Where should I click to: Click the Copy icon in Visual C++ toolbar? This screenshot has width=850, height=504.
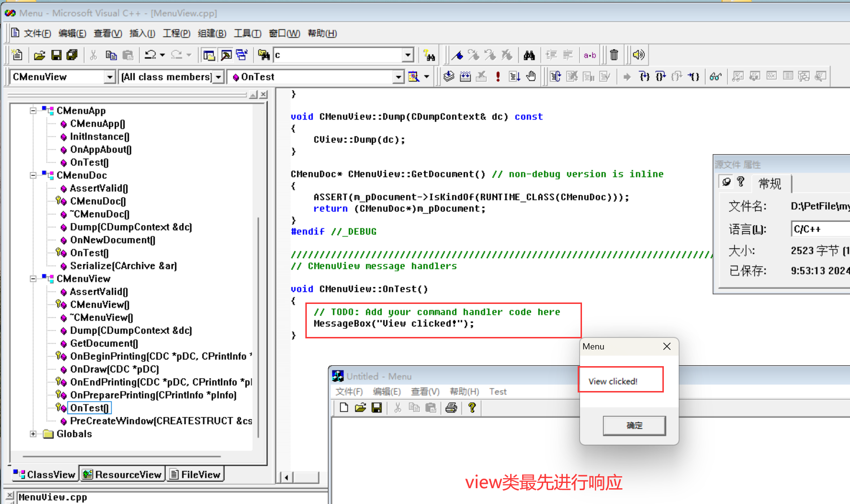click(111, 55)
